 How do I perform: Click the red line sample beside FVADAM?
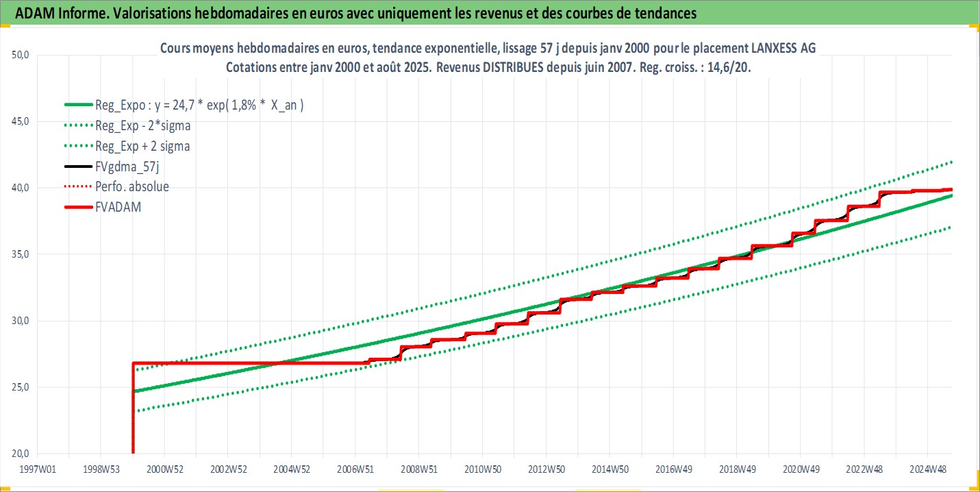(x=78, y=208)
